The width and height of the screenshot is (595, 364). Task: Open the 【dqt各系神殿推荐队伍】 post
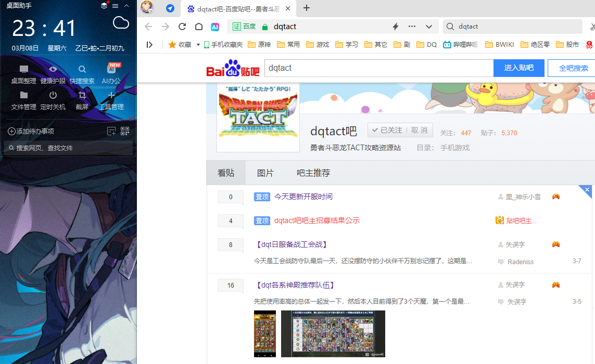pos(296,285)
